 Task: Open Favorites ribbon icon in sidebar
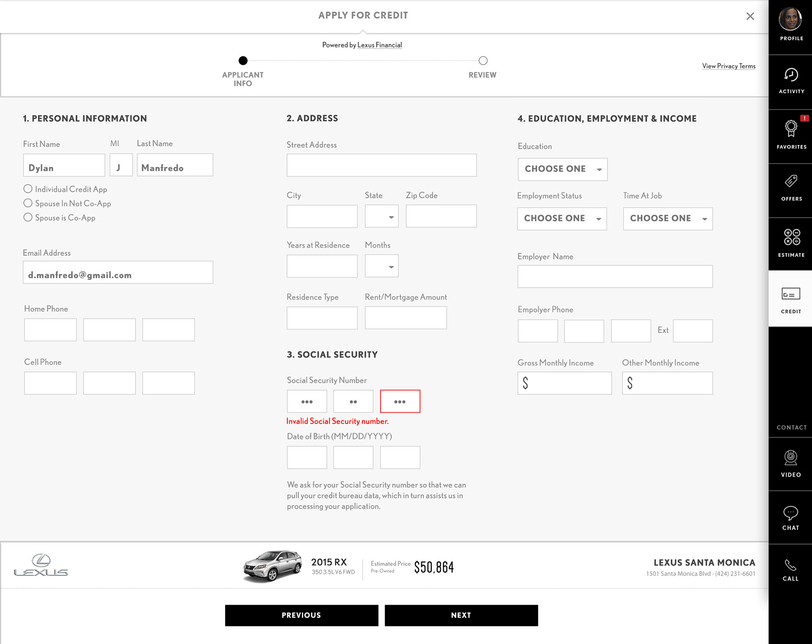pos(791,129)
